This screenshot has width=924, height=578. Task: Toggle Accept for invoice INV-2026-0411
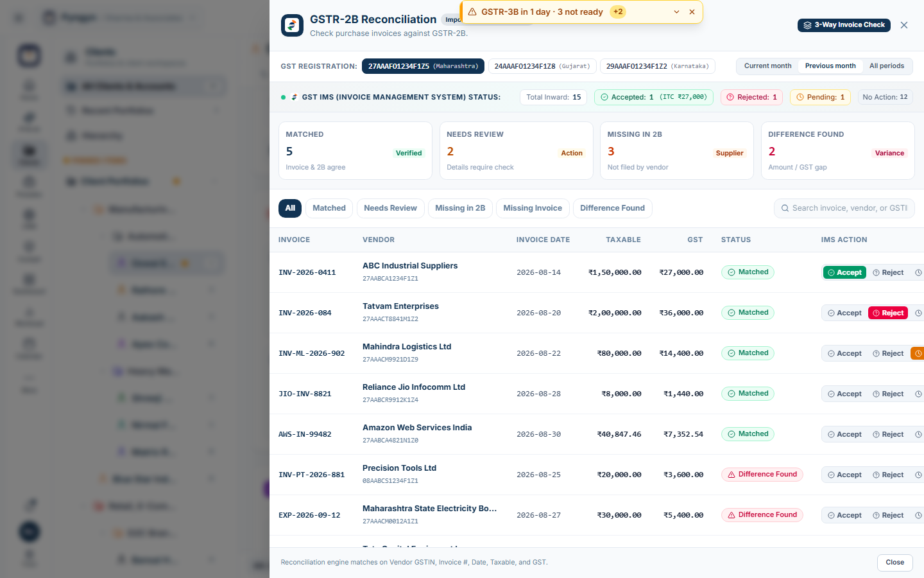[x=844, y=272]
